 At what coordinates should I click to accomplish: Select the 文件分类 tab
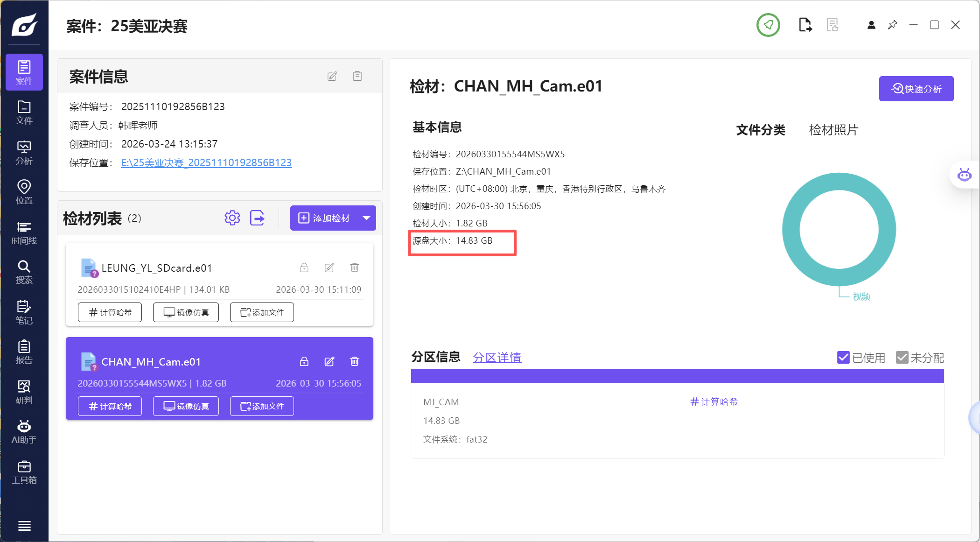(761, 130)
